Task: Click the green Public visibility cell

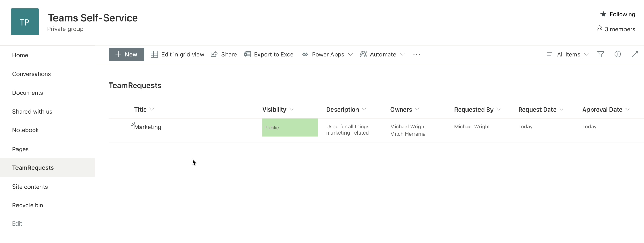Action: tap(290, 127)
